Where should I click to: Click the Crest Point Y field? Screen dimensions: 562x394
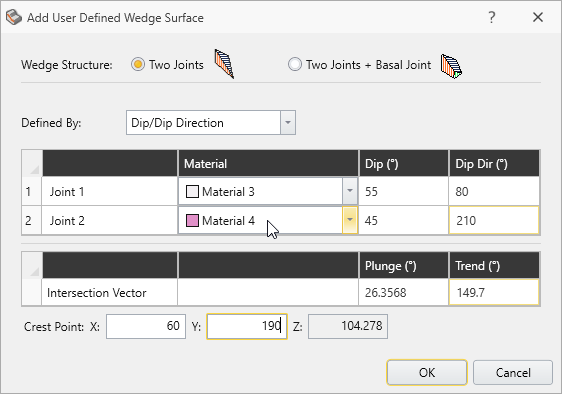point(247,326)
